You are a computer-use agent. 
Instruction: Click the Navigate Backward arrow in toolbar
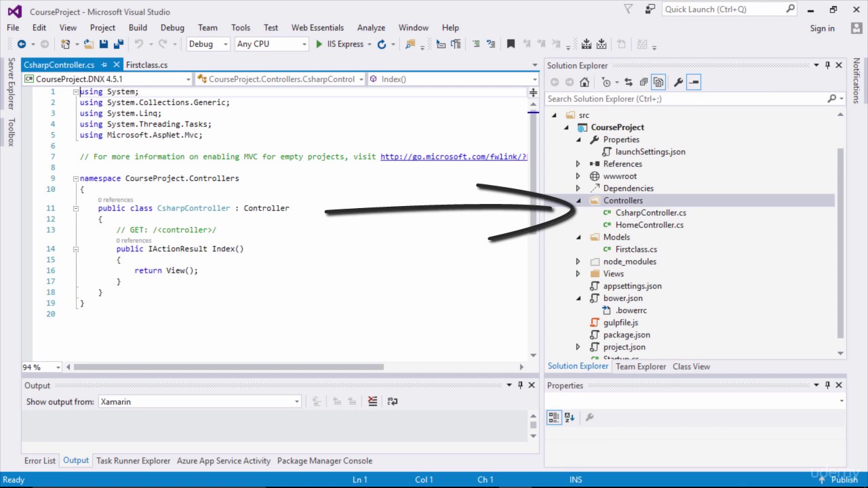(22, 44)
